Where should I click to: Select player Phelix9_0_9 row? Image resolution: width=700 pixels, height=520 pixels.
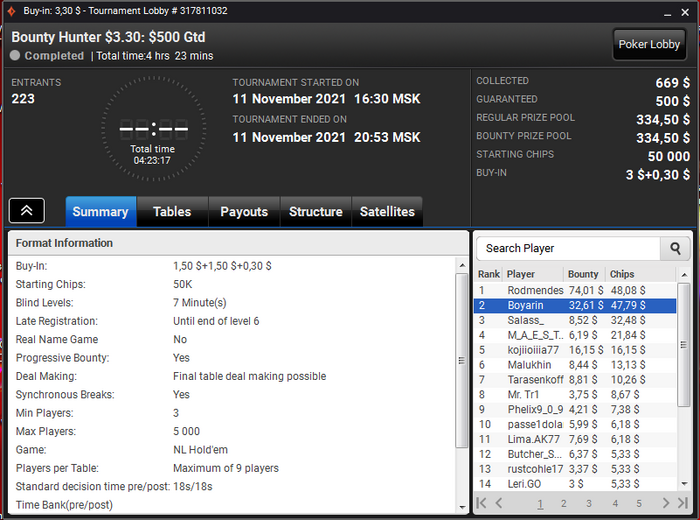[575, 410]
